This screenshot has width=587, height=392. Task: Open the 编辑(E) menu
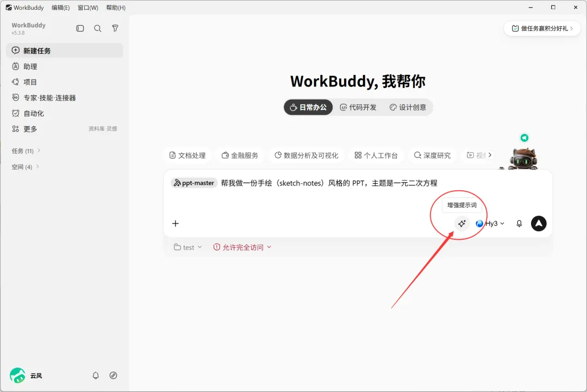click(61, 8)
